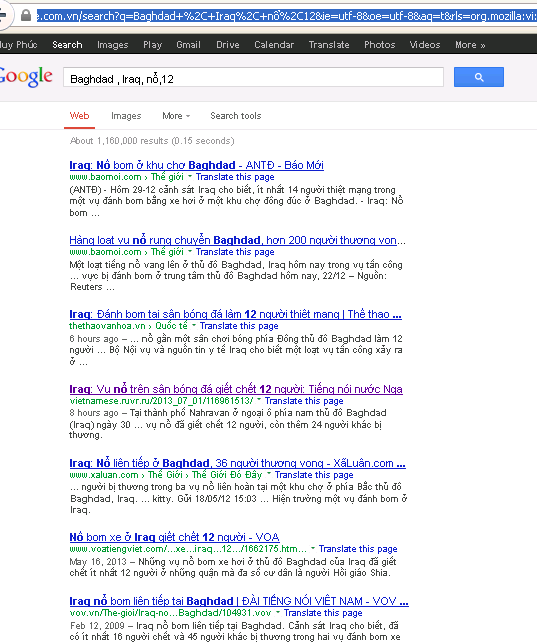Click 'Translate this page' for ruvr.ru result
537x642 pixels.
click(304, 401)
